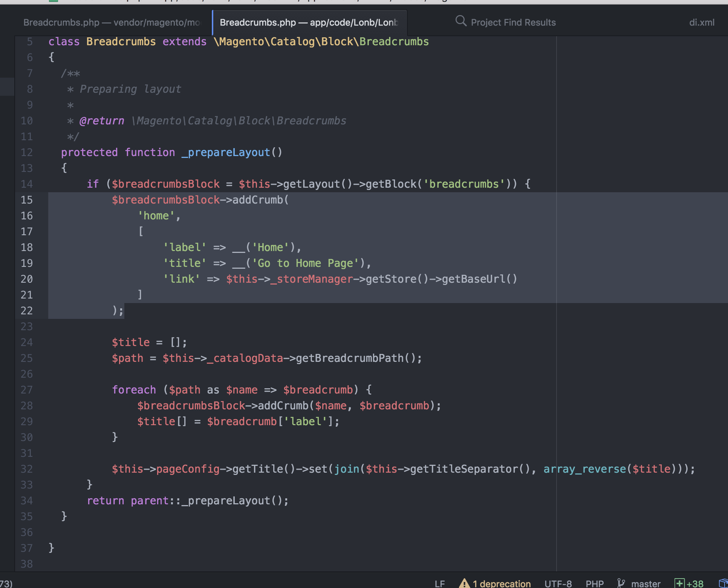Click the pageConfig property on line 32
Viewport: 728px width, 588px height.
[188, 469]
